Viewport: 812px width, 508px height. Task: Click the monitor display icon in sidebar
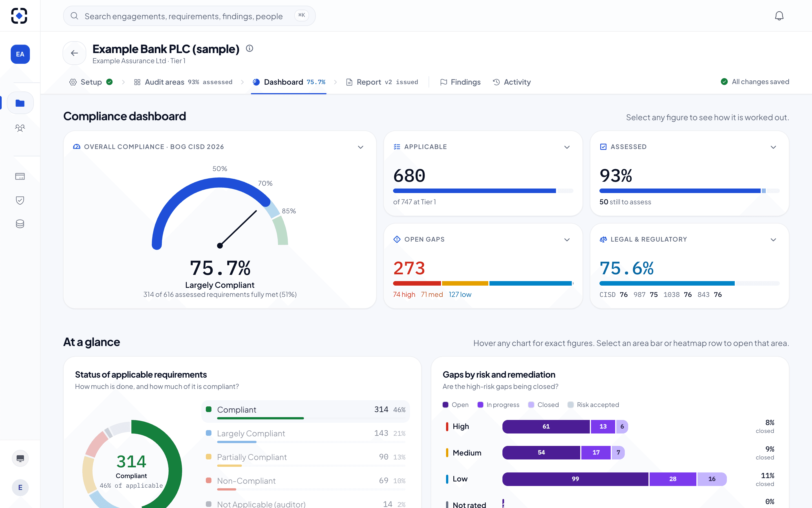[20, 459]
